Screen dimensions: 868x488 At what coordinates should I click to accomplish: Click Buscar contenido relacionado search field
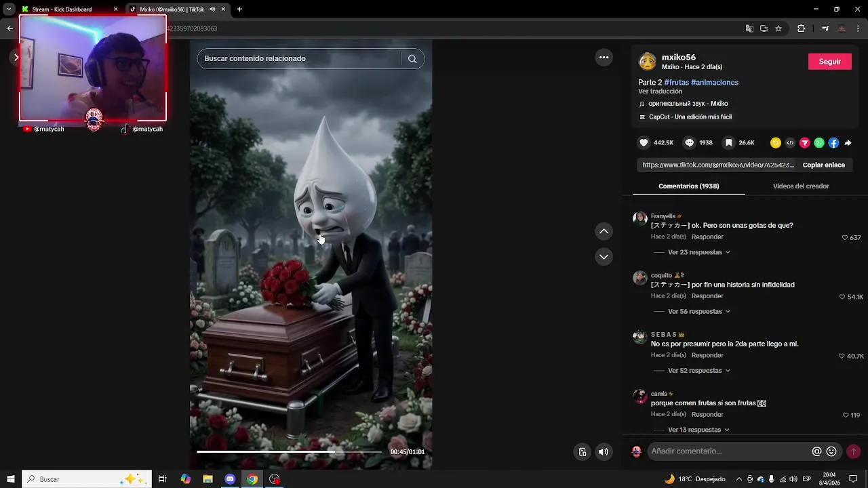[301, 59]
